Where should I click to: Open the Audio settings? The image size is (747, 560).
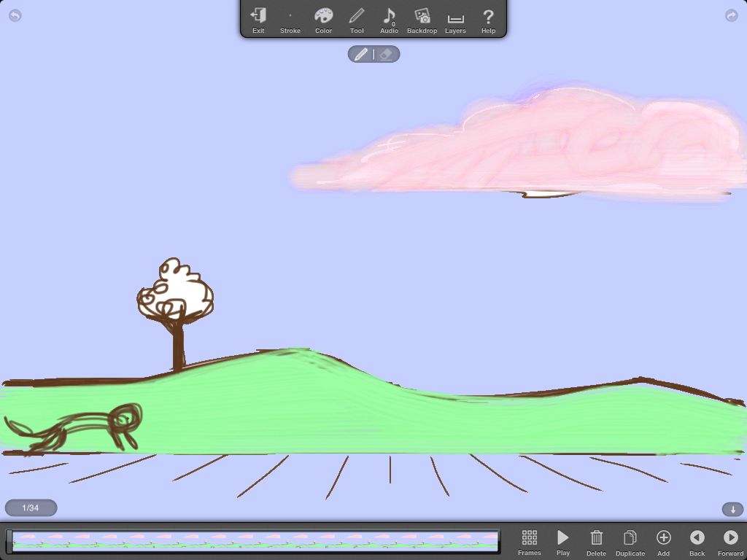390,20
